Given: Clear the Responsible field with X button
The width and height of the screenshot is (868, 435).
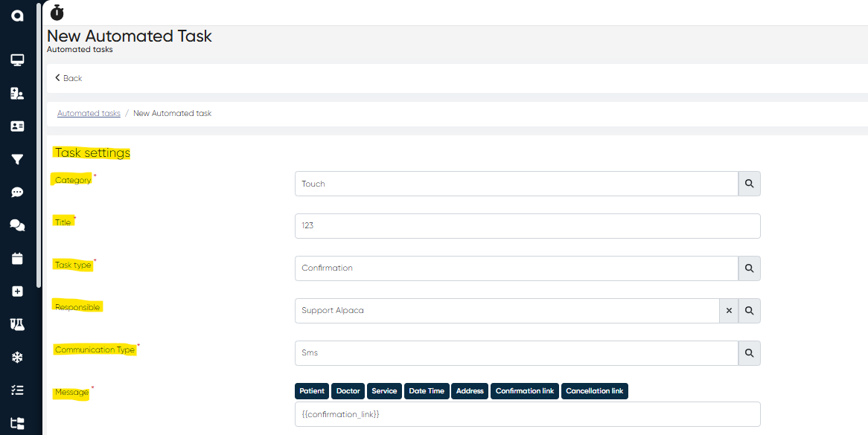Looking at the screenshot, I should coord(729,311).
